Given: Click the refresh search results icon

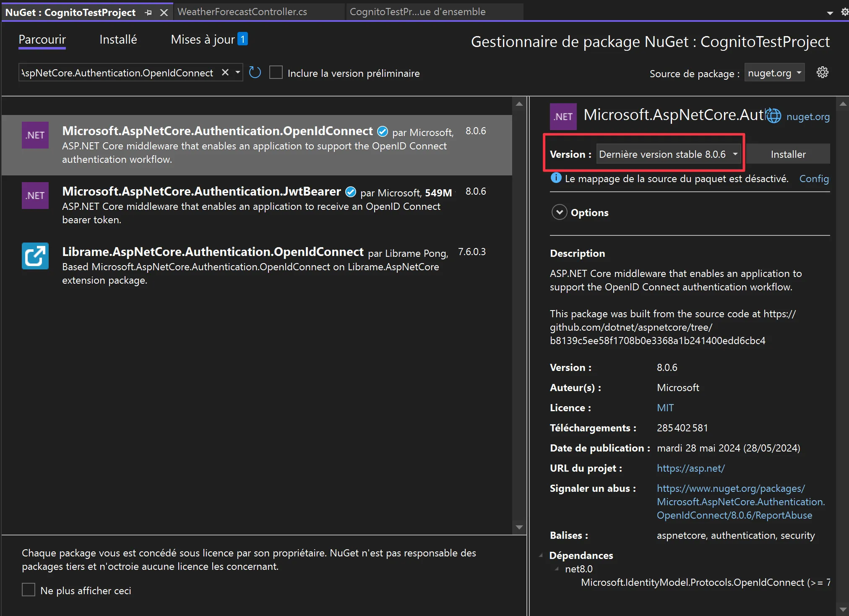Looking at the screenshot, I should (255, 73).
